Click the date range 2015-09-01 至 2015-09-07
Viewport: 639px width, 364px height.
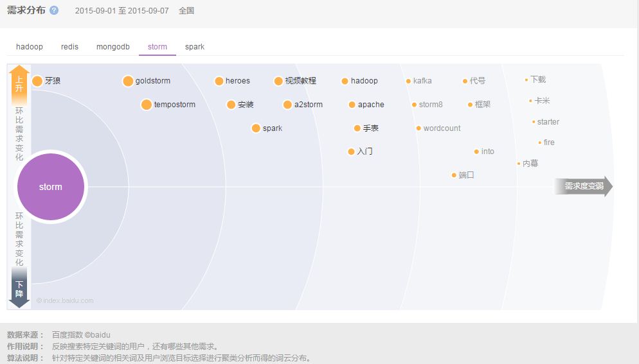click(x=122, y=11)
